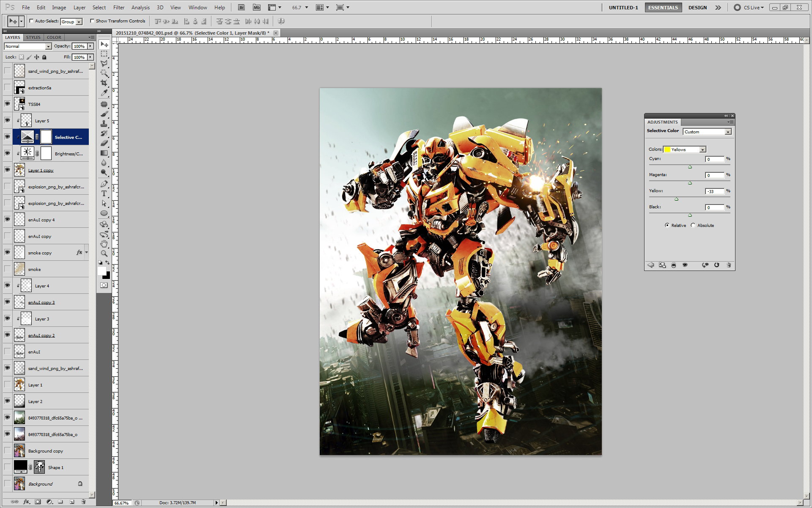This screenshot has width=812, height=508.
Task: Select the UNTITLED-1 workspace
Action: (x=623, y=7)
